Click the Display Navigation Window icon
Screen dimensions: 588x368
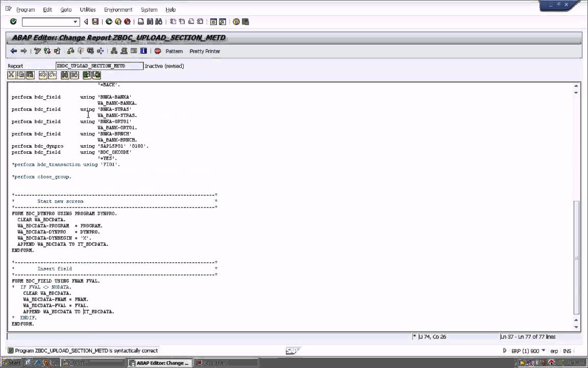124,51
